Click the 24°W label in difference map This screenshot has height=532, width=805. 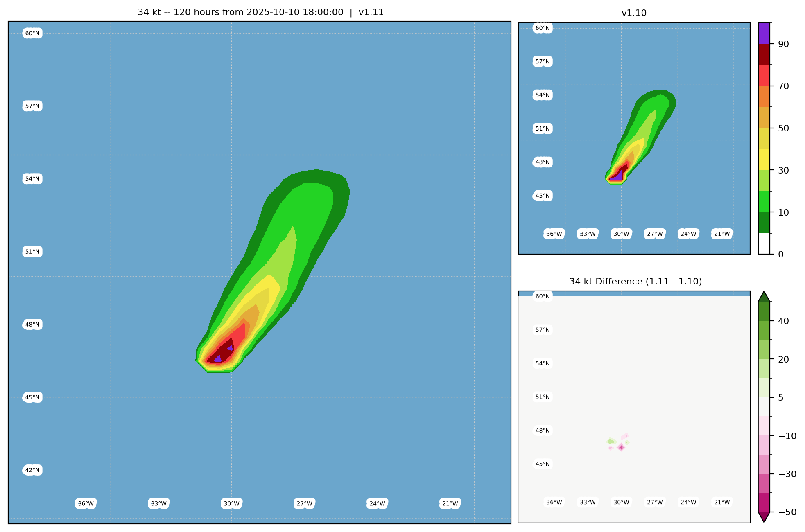[x=688, y=503]
